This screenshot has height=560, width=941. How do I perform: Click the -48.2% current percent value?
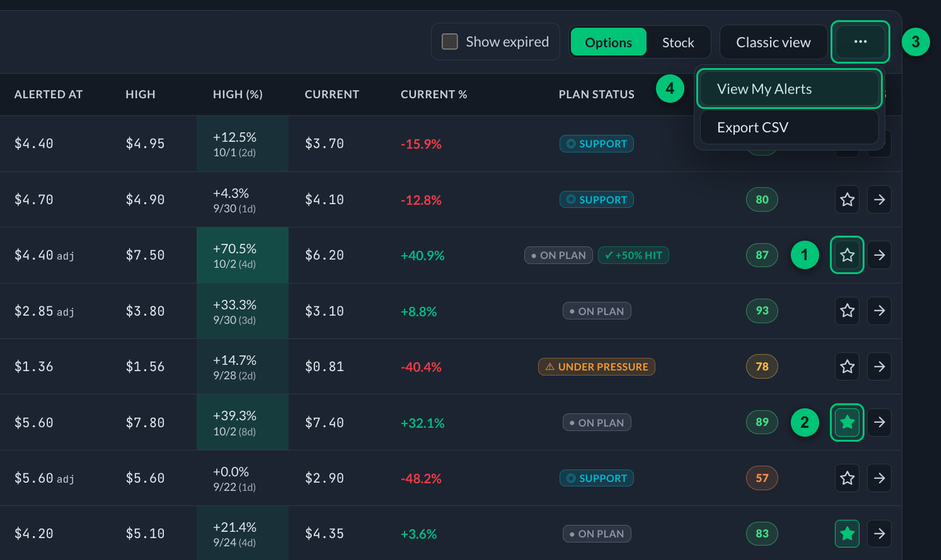421,479
